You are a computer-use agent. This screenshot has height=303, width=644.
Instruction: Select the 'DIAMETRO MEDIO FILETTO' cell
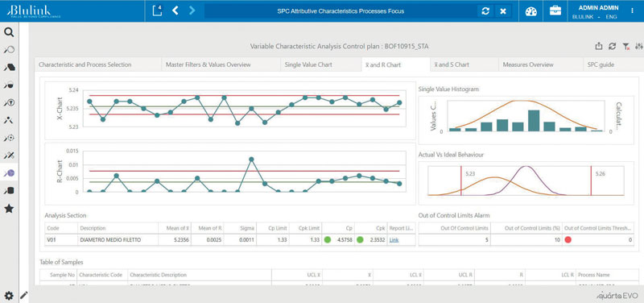(x=118, y=239)
